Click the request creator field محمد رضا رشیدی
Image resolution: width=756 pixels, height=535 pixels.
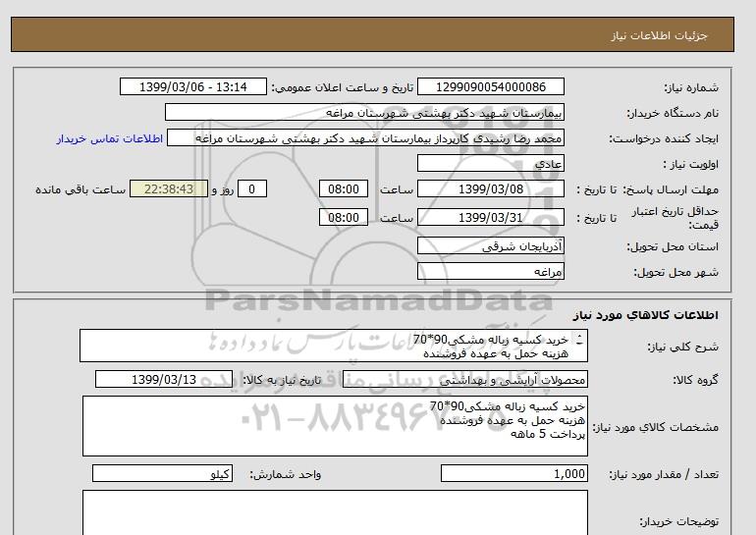(365, 138)
